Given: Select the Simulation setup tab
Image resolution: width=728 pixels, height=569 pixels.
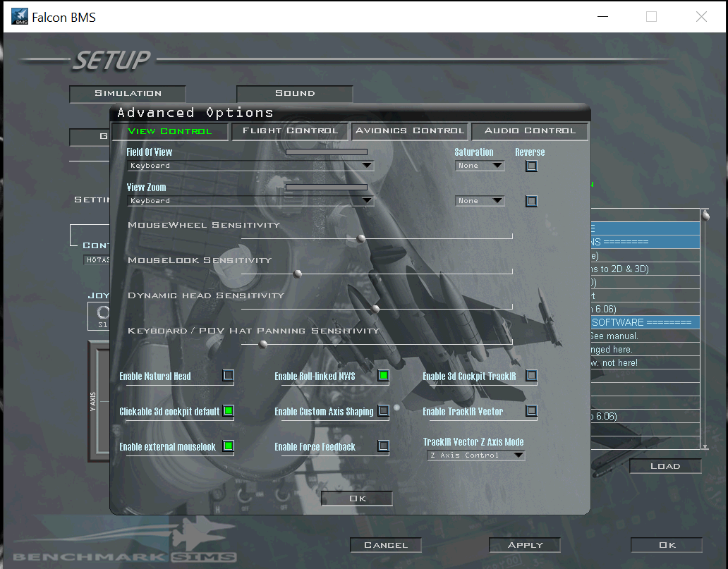Looking at the screenshot, I should click(128, 94).
